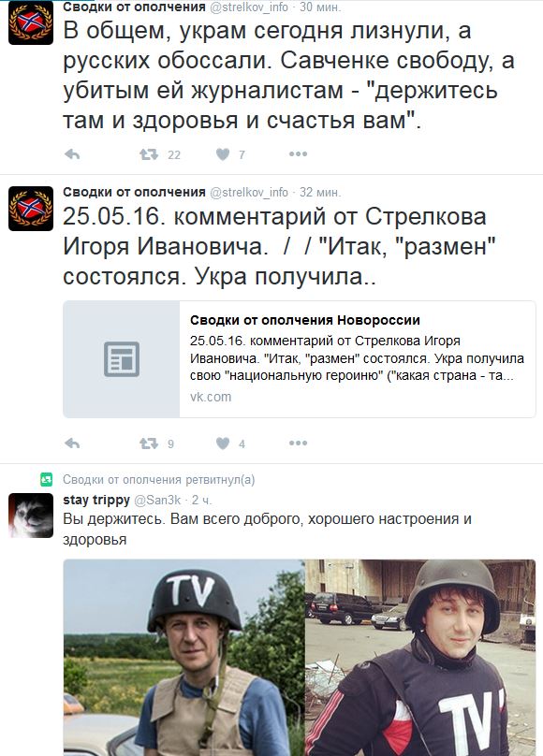Image resolution: width=543 pixels, height=756 pixels.
Task: Open the vk.com link preview card
Action: click(299, 359)
